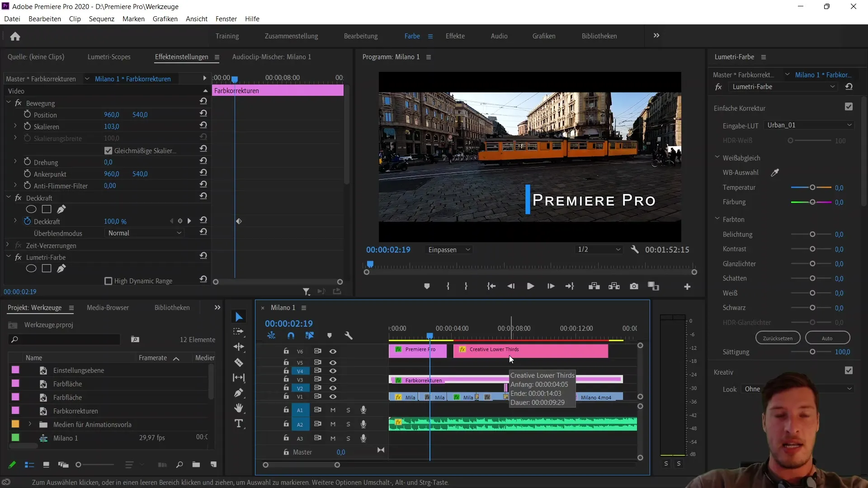The width and height of the screenshot is (868, 488).
Task: Click the Add Marker icon in timeline
Action: point(330,335)
